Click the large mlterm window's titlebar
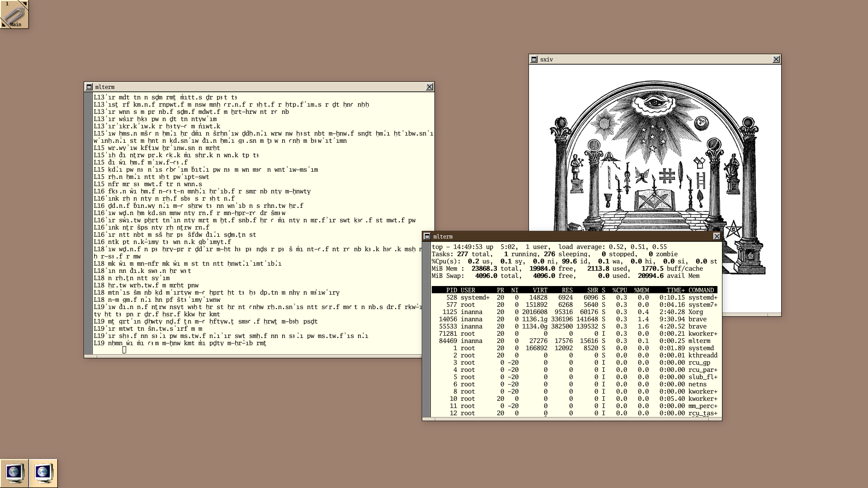The height and width of the screenshot is (488, 868). click(259, 87)
